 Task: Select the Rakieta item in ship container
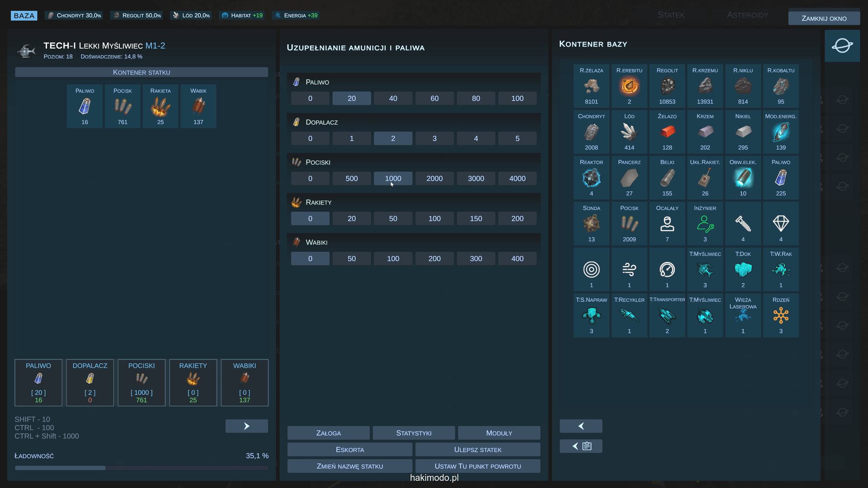(x=160, y=107)
